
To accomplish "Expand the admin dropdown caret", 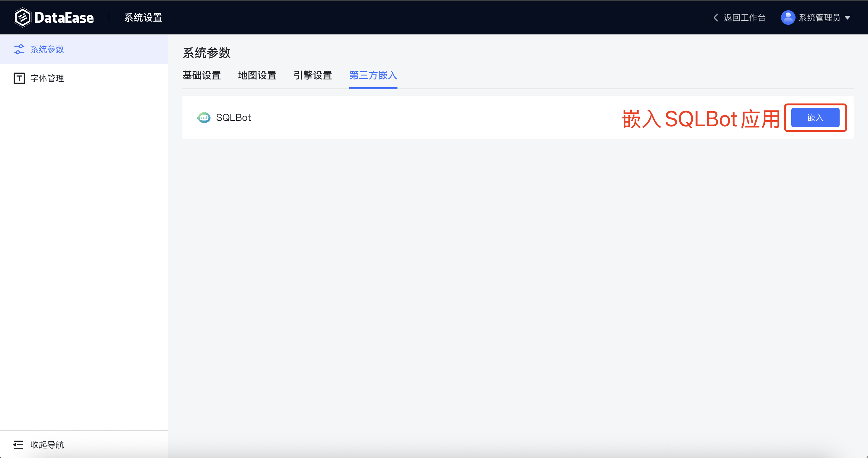I will tap(847, 18).
